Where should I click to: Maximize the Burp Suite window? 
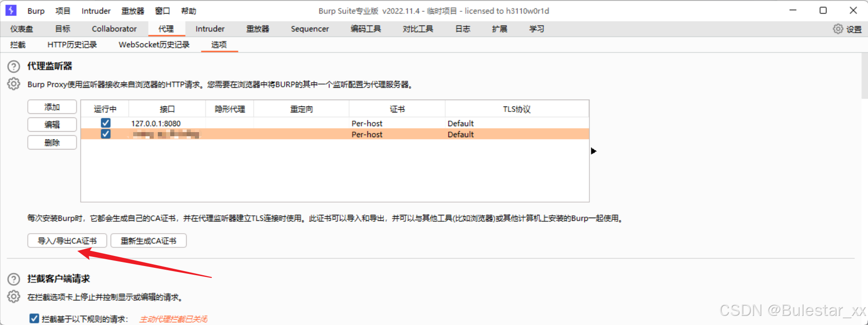point(823,10)
